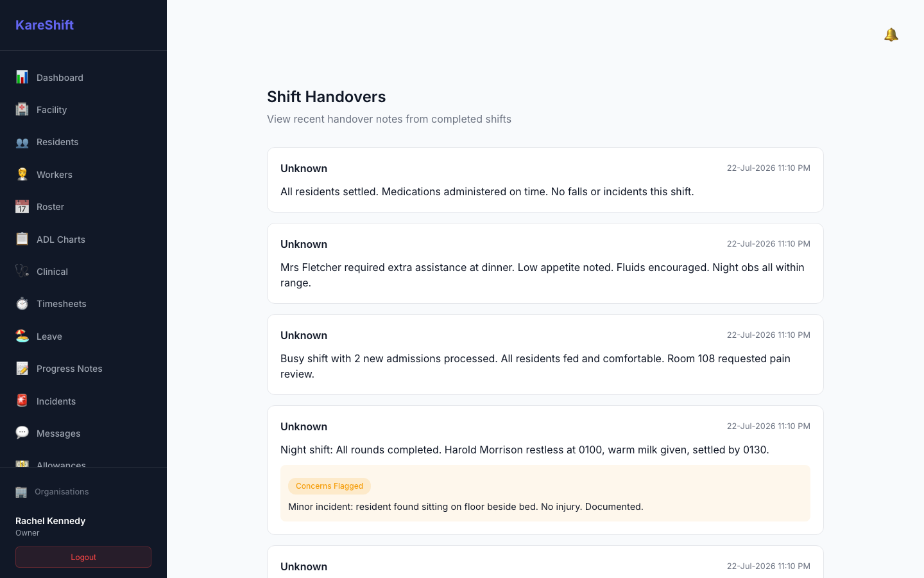Click the Leave beach icon

tap(22, 336)
